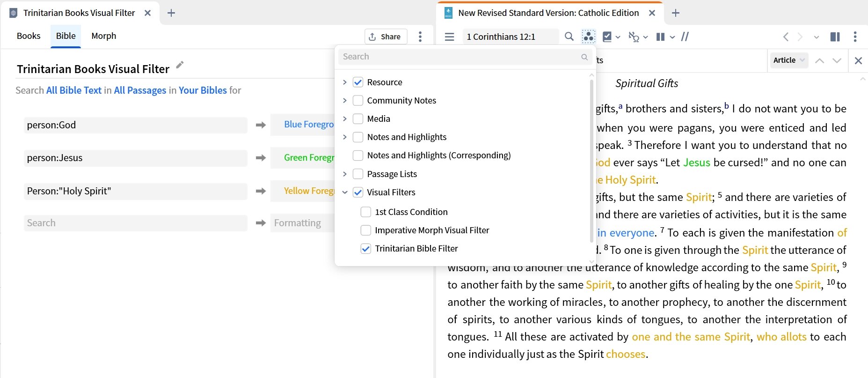Viewport: 868px width, 378px height.
Task: Enable the 1st Class Condition filter
Action: 366,212
